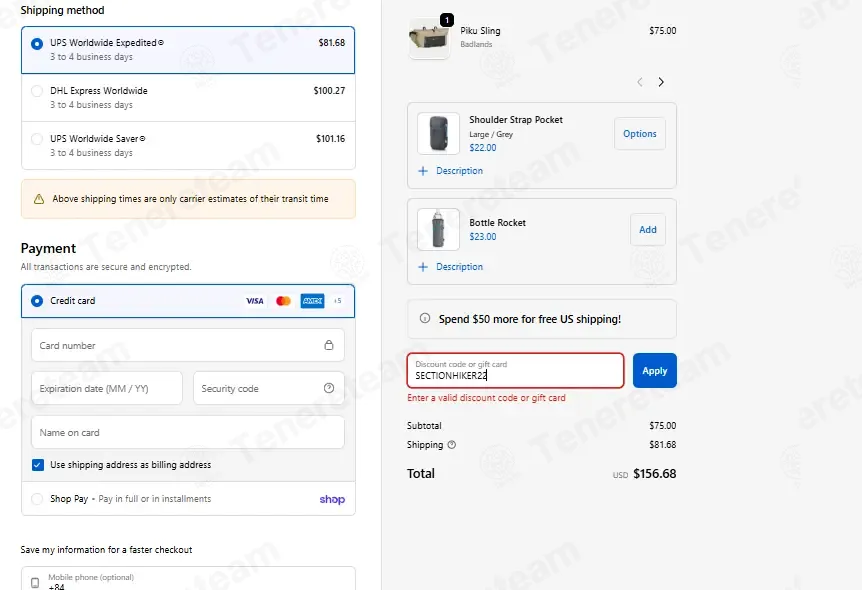Click the security code help question icon
Viewport: 862px width, 590px height.
(x=329, y=388)
